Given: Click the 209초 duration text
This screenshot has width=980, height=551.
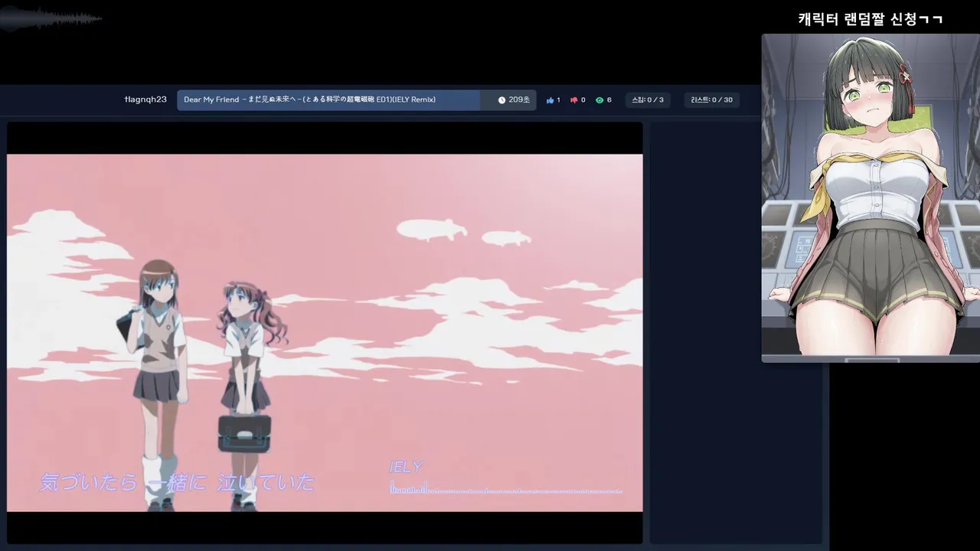Looking at the screenshot, I should click(x=519, y=100).
